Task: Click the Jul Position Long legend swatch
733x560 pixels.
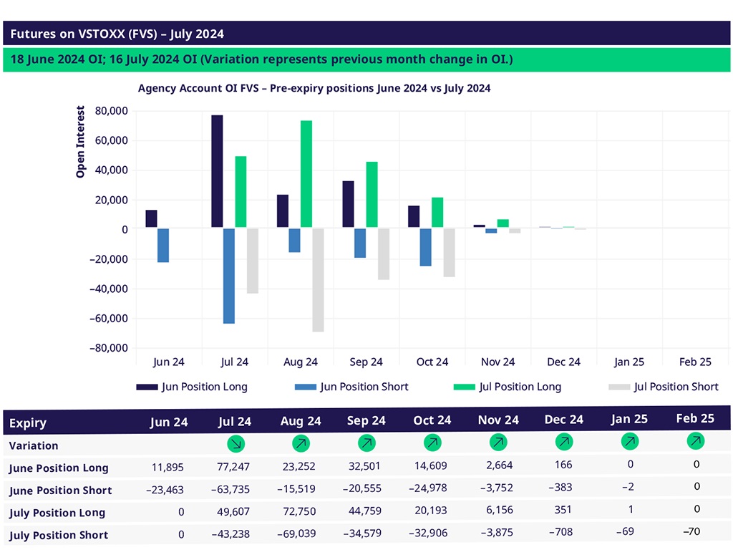Action: [464, 387]
